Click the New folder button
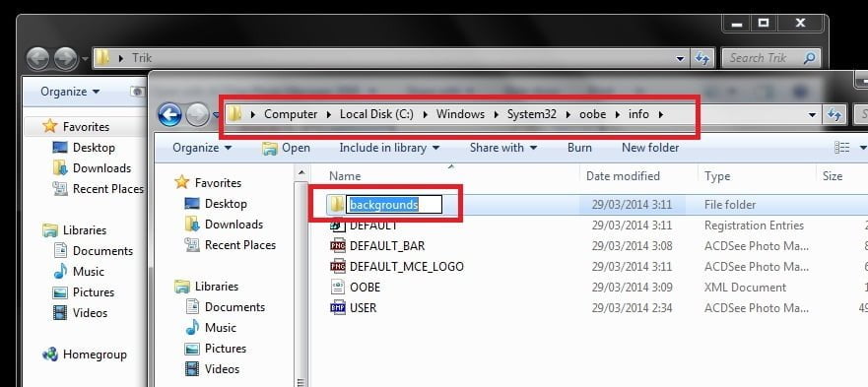Image resolution: width=868 pixels, height=387 pixels. click(x=650, y=148)
